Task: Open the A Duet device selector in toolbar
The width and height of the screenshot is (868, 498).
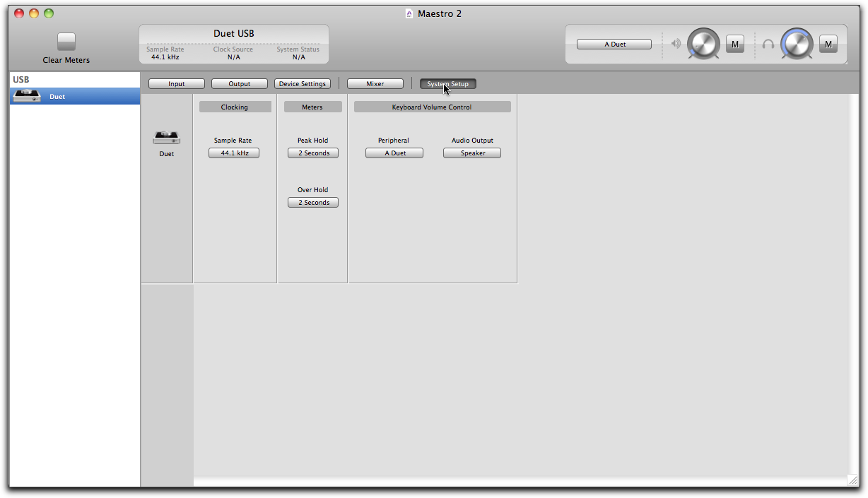Action: [614, 45]
